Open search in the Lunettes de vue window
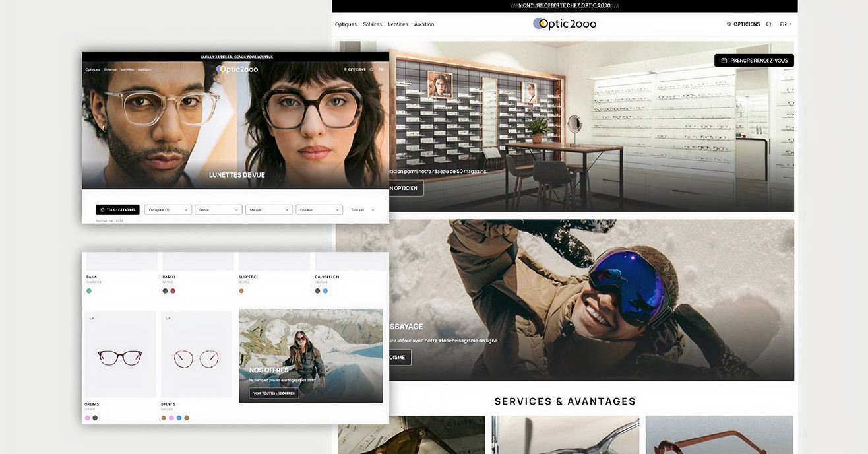 pos(371,69)
